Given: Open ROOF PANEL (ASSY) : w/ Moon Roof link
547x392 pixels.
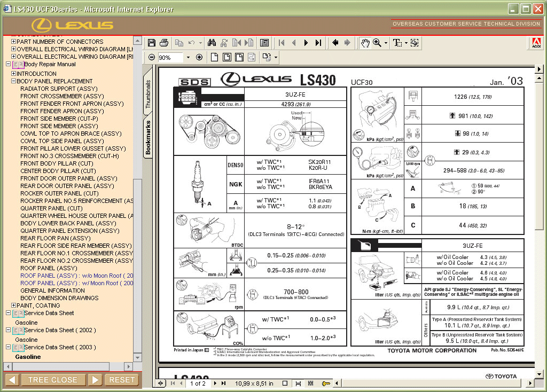Looking at the screenshot, I should pyautogui.click(x=77, y=283).
